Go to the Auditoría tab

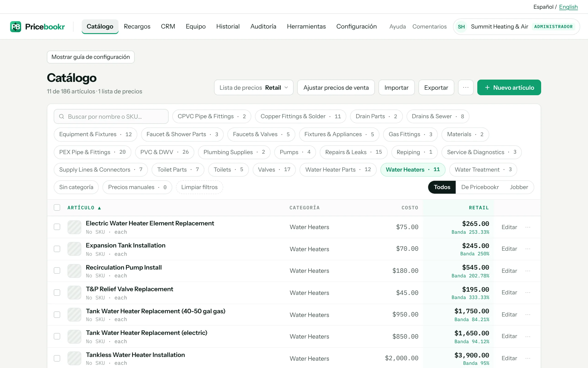click(x=263, y=26)
